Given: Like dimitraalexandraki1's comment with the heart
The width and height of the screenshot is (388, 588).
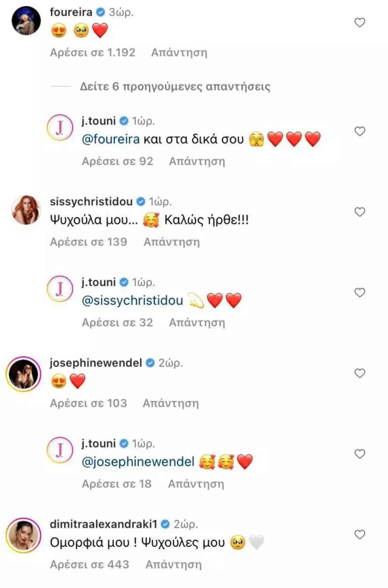Looking at the screenshot, I should click(360, 535).
